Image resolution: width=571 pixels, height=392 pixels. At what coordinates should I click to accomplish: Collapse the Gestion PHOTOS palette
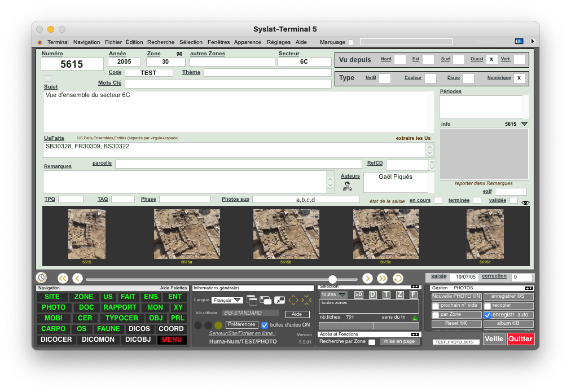(x=529, y=288)
